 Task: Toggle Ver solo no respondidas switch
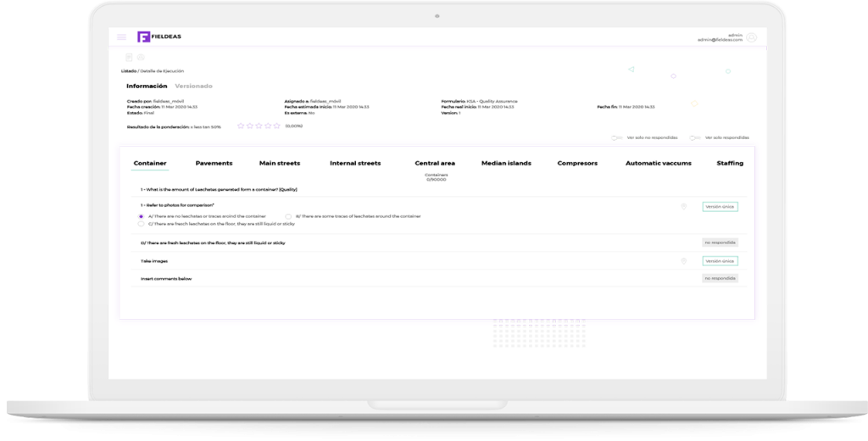[x=616, y=137]
